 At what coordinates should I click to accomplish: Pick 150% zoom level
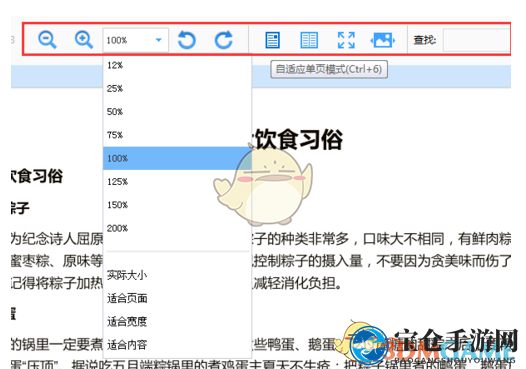click(x=177, y=205)
